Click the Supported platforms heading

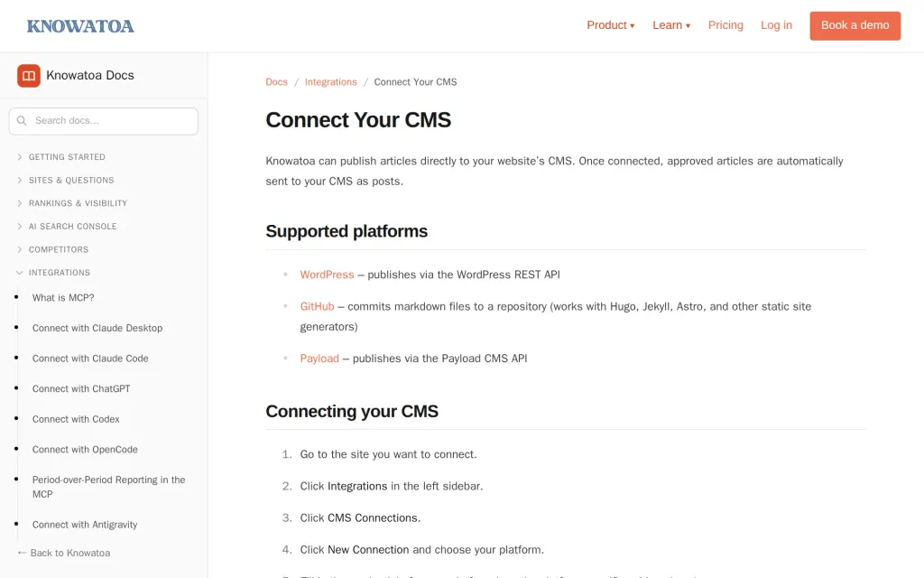[x=346, y=231]
